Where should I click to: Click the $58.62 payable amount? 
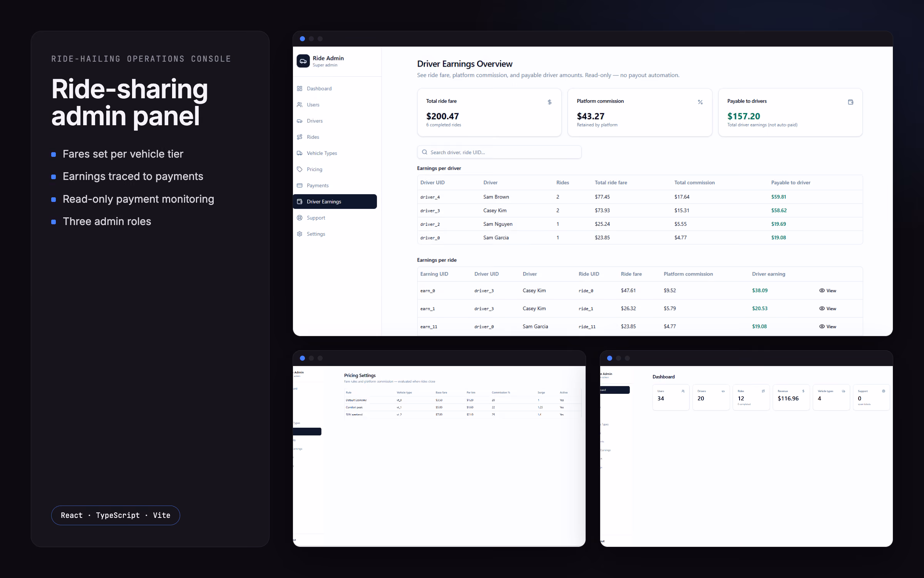click(x=779, y=210)
